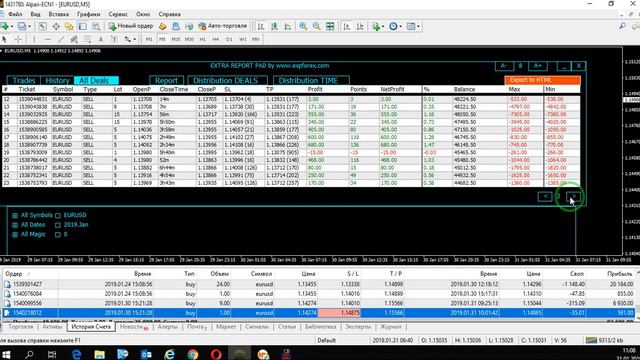Select the Equidistant Channel tool

pyautogui.click(x=74, y=39)
